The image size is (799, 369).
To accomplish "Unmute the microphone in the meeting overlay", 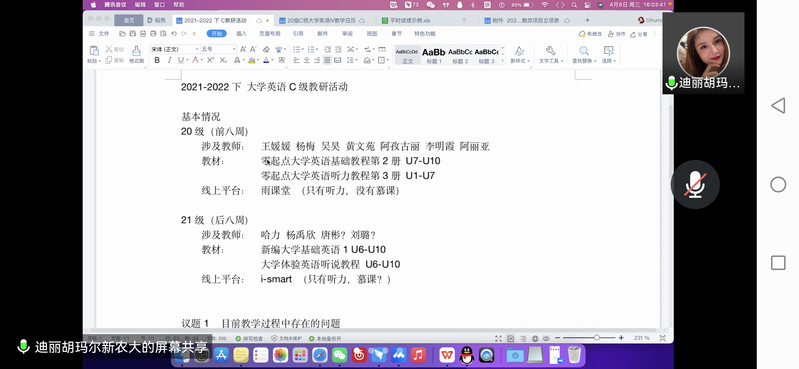I will click(695, 184).
